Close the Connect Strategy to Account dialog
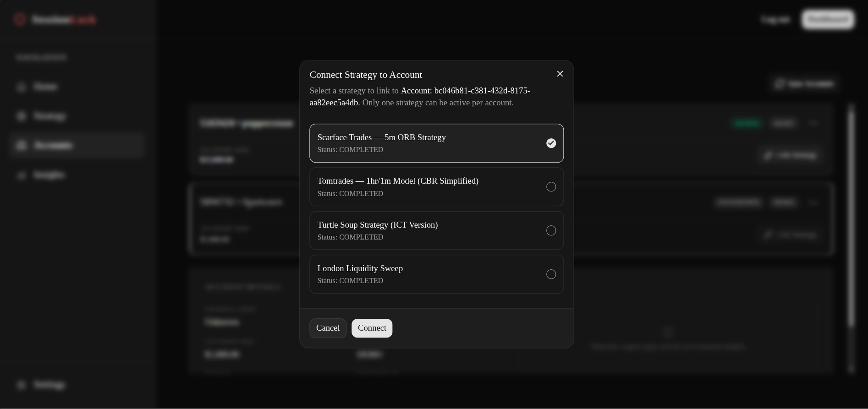 pyautogui.click(x=560, y=74)
